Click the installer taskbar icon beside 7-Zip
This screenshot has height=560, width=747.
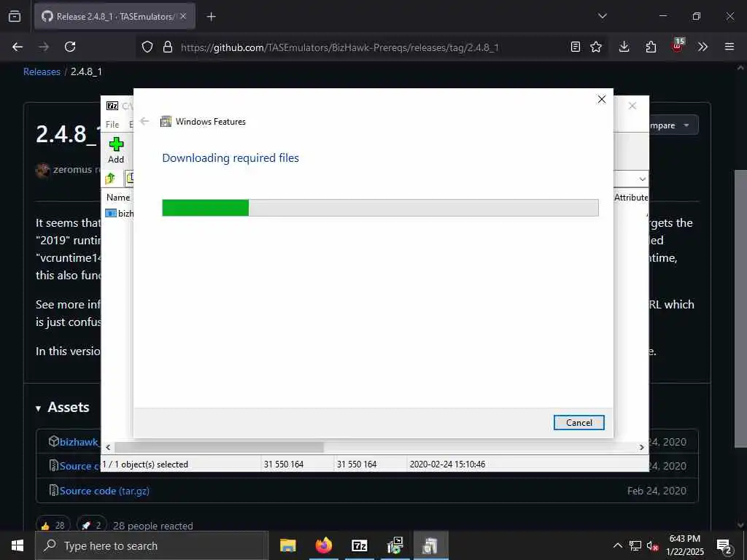pyautogui.click(x=395, y=545)
